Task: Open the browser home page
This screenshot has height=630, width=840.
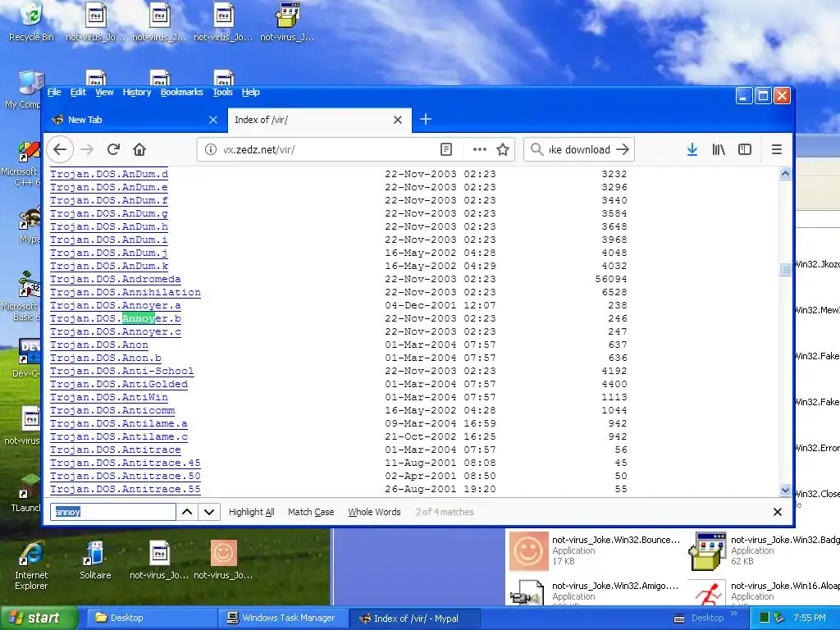Action: pyautogui.click(x=139, y=149)
